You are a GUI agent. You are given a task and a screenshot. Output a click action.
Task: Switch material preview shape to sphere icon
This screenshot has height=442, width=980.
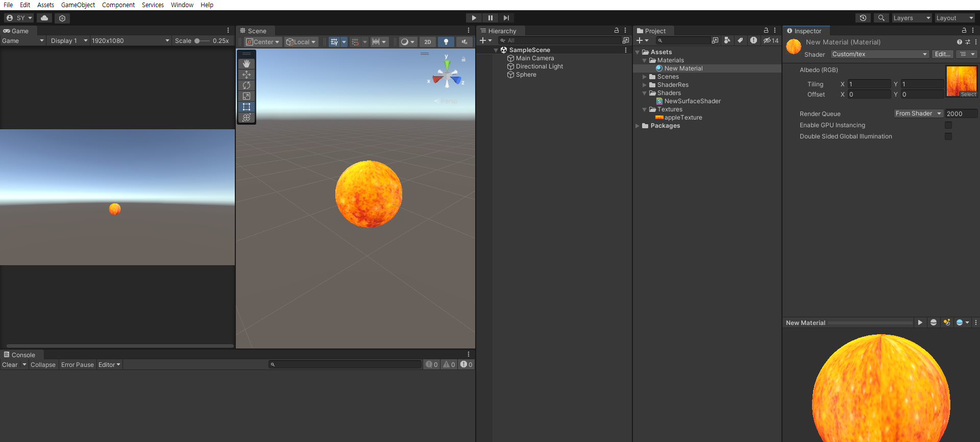(x=934, y=322)
